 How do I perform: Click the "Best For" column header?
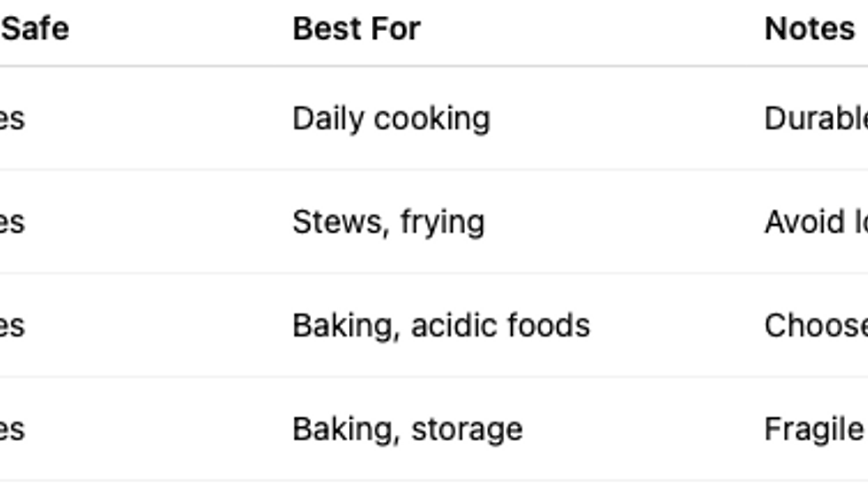pos(356,29)
